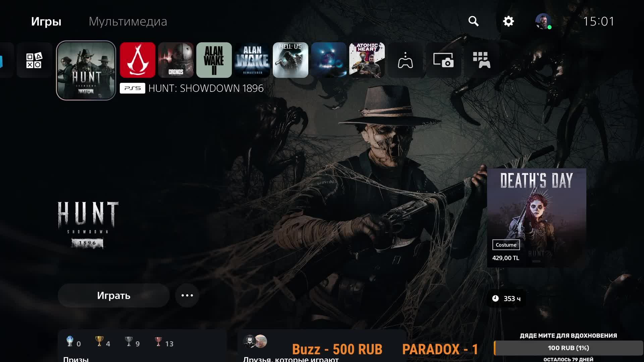Select the Alan Wake Remastered tile
The height and width of the screenshot is (362, 644).
click(x=252, y=60)
